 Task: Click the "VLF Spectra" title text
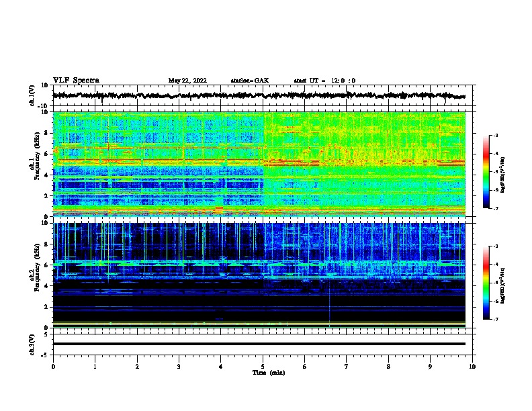tap(76, 81)
